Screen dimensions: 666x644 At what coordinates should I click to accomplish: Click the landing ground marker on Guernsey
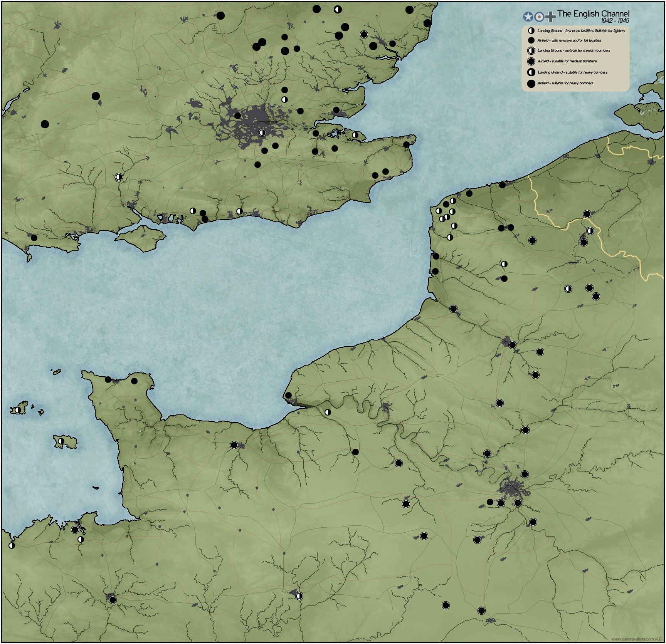coord(18,409)
